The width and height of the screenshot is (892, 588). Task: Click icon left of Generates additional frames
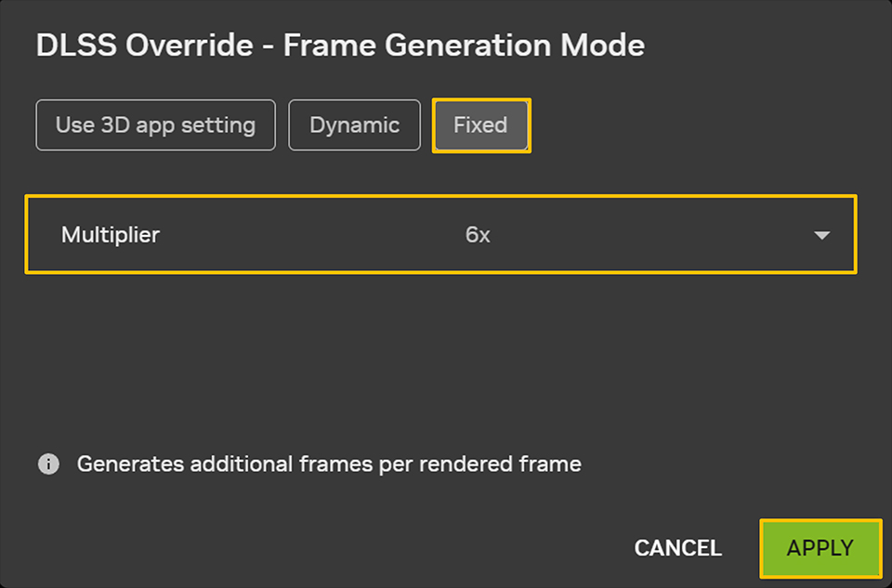click(x=48, y=464)
